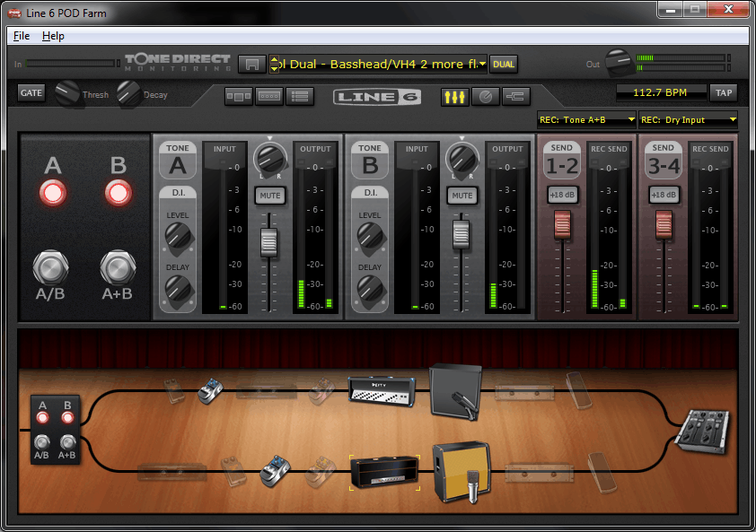Click the Line 6 logo badge
This screenshot has height=532, width=756.
(377, 97)
